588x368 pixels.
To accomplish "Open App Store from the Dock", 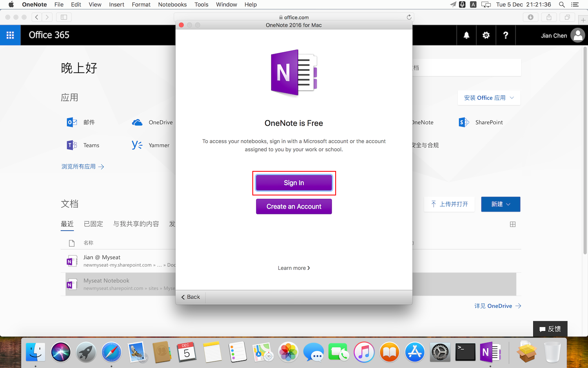I will 415,352.
